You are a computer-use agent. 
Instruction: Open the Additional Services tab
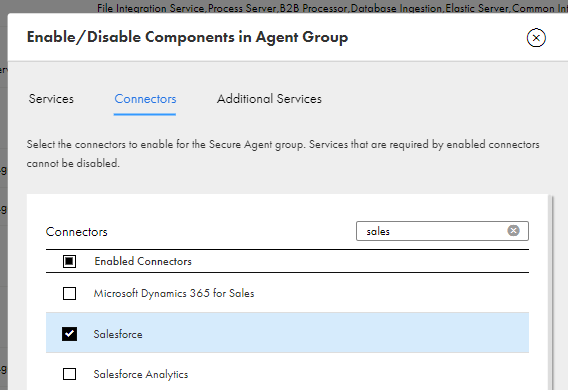[x=269, y=99]
